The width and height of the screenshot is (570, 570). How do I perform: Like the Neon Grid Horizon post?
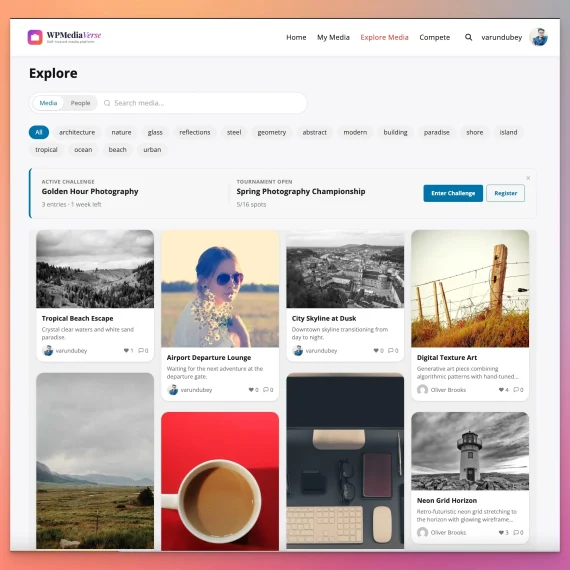click(501, 532)
